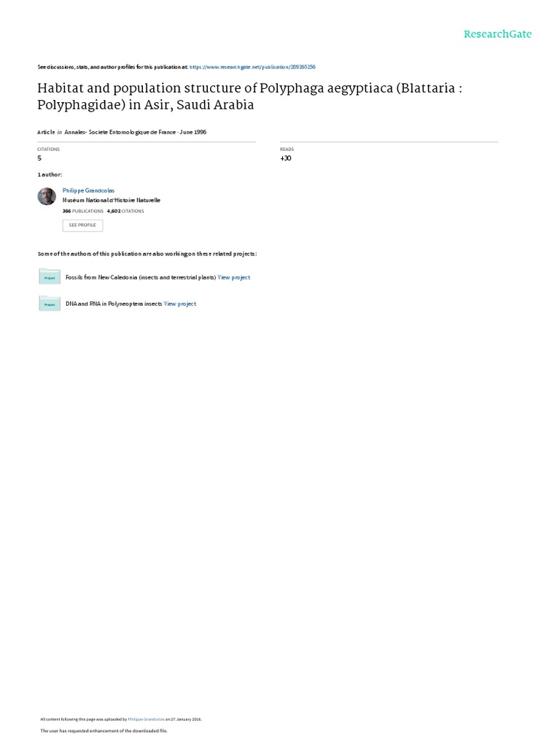The width and height of the screenshot is (560, 747).
Task: Click Muséum National d'Histoire Naturelle affiliation
Action: (x=112, y=201)
